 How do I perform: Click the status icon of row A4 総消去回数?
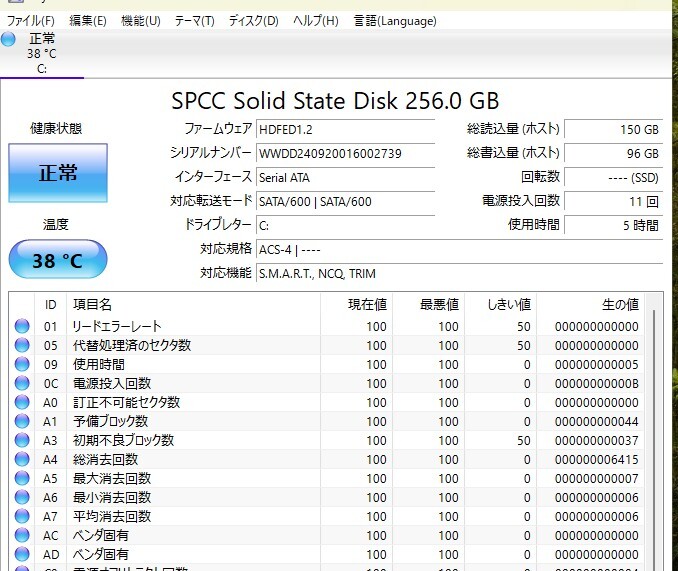(x=22, y=459)
